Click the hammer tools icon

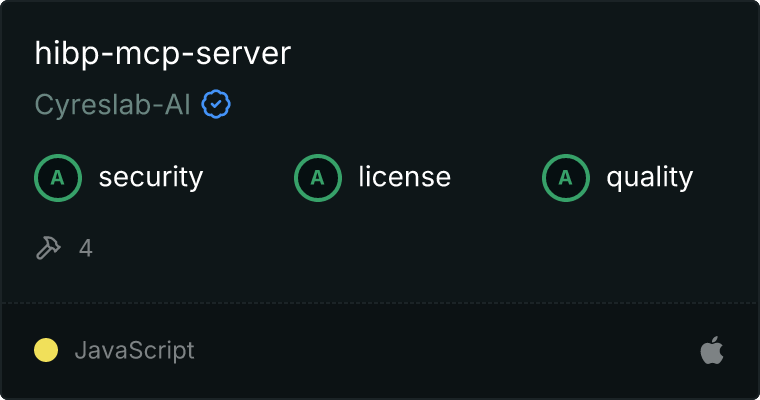coord(48,248)
